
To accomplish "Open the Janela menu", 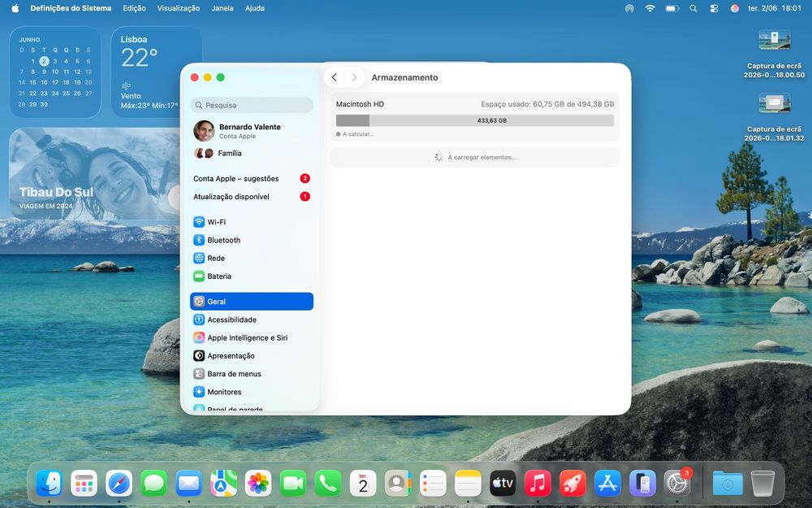I will 222,8.
